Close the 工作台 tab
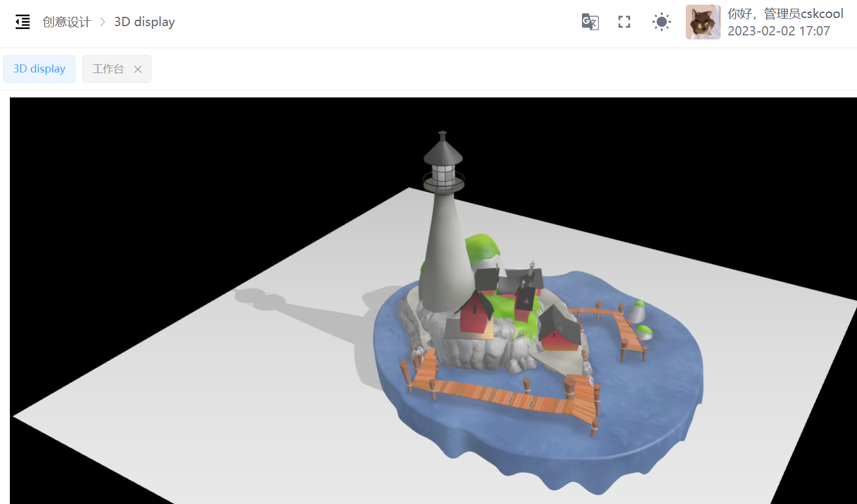Screen dimensions: 857x504 (x=138, y=69)
